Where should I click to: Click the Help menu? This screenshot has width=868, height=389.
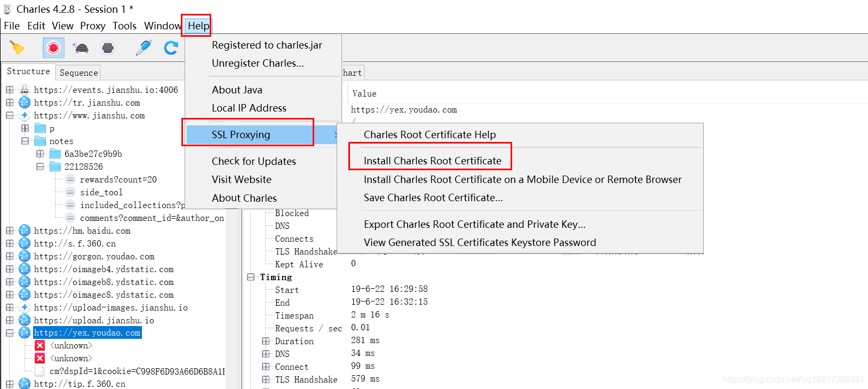click(x=198, y=26)
